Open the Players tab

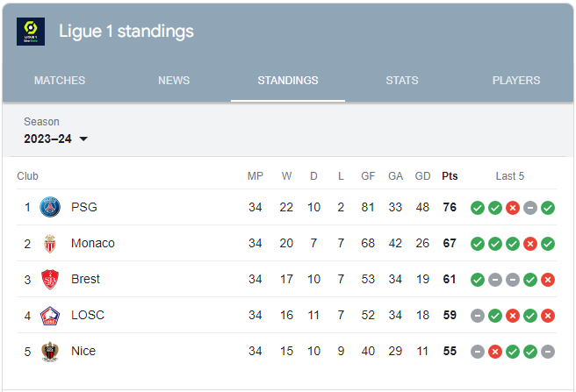click(x=516, y=81)
